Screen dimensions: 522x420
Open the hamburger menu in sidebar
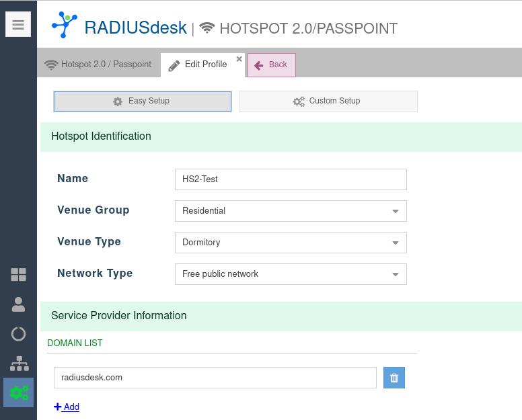pyautogui.click(x=18, y=25)
